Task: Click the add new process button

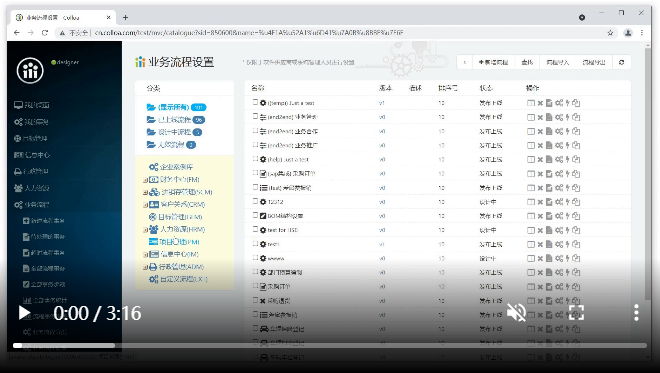Action: tap(493, 62)
